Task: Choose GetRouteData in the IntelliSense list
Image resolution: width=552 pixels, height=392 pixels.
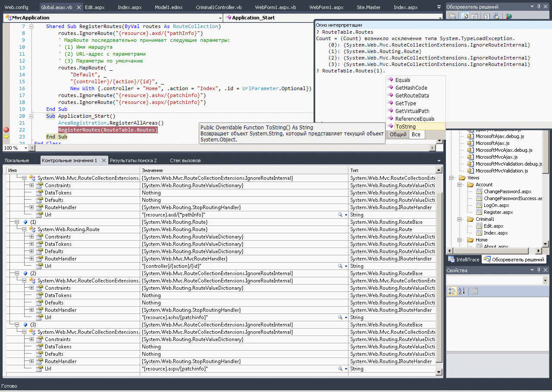Action: pos(412,95)
